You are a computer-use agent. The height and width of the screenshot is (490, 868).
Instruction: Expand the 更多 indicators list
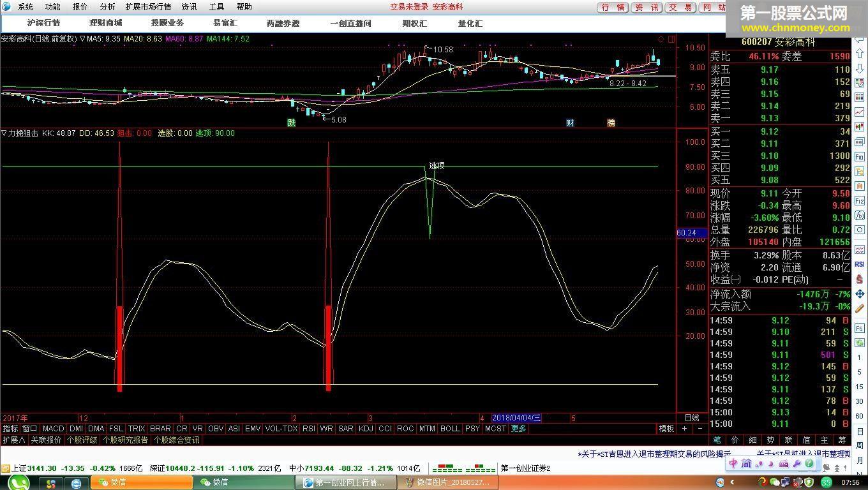pyautogui.click(x=519, y=429)
